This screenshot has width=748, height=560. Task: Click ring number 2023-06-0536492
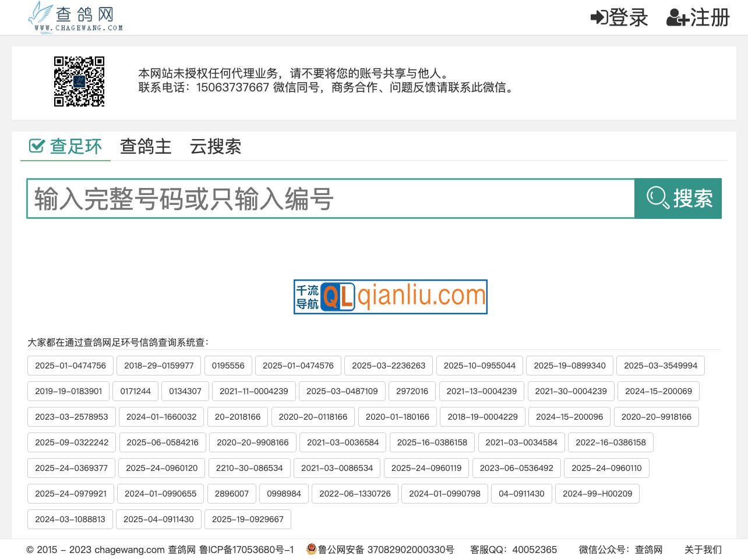click(516, 468)
